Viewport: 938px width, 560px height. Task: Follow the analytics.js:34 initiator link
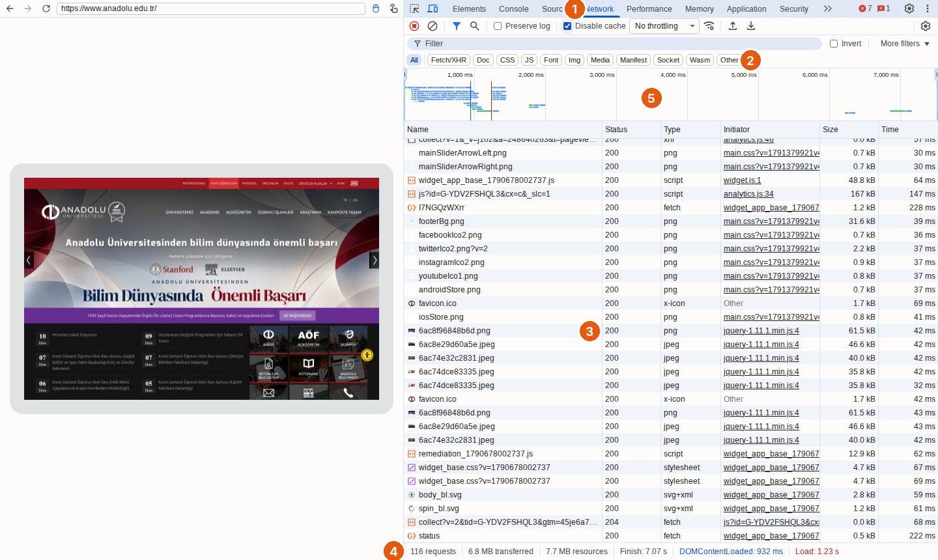748,194
